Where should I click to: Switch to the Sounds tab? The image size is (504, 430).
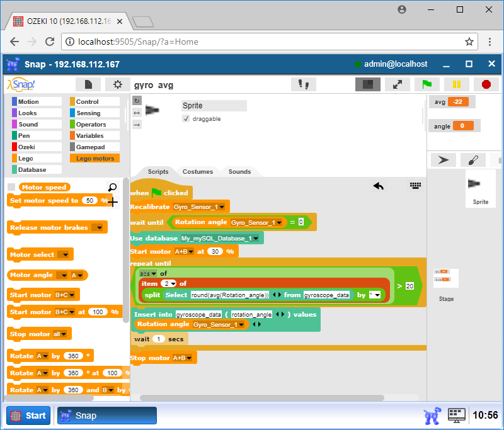239,171
